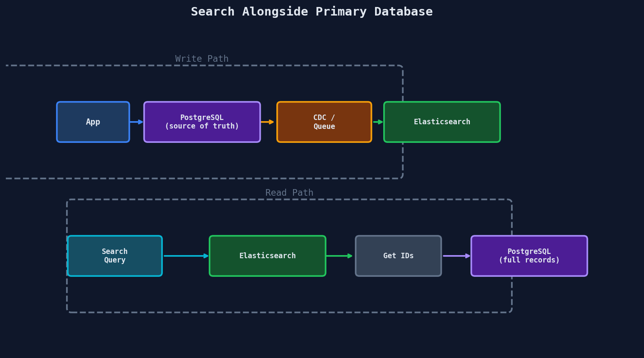Select the PostgreSQL (source of truth) node
Image resolution: width=644 pixels, height=358 pixels.
[x=202, y=122]
